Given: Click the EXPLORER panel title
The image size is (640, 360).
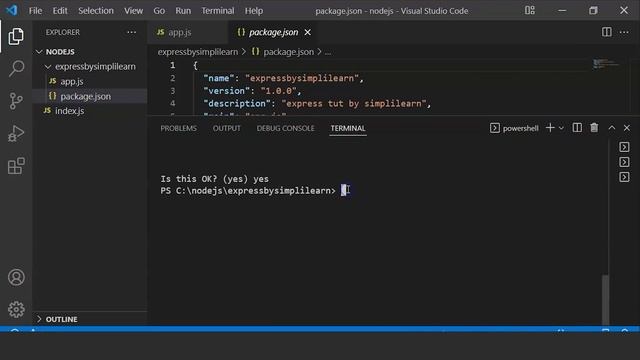Looking at the screenshot, I should (63, 32).
